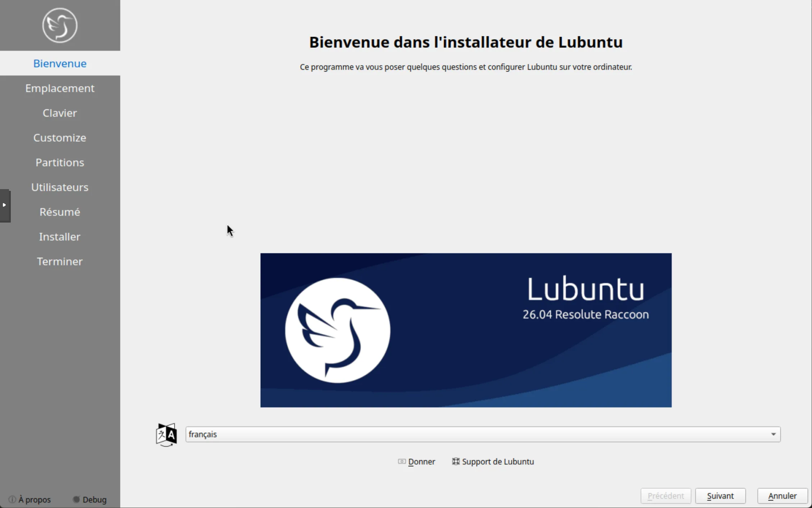Open the français language dropdown
Screen dimensions: 812x508
click(483, 434)
